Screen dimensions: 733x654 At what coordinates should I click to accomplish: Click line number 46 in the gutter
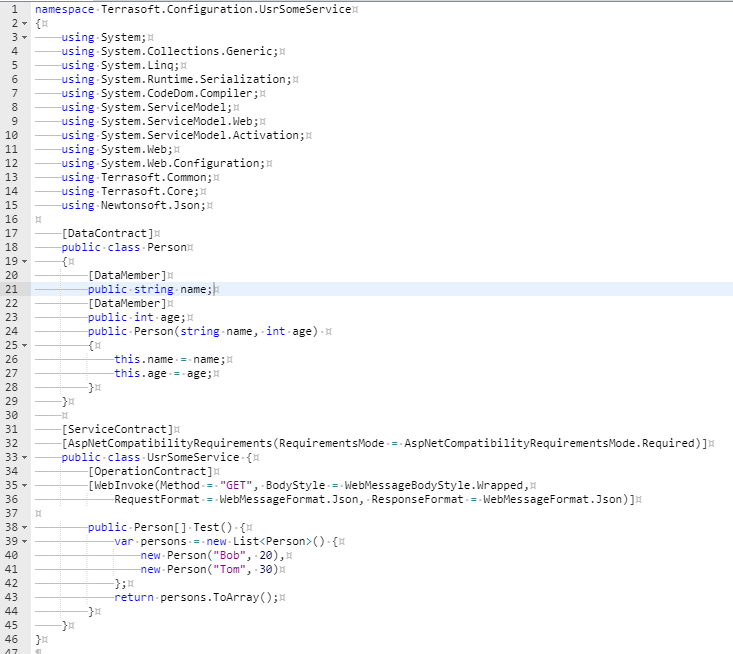pos(12,639)
